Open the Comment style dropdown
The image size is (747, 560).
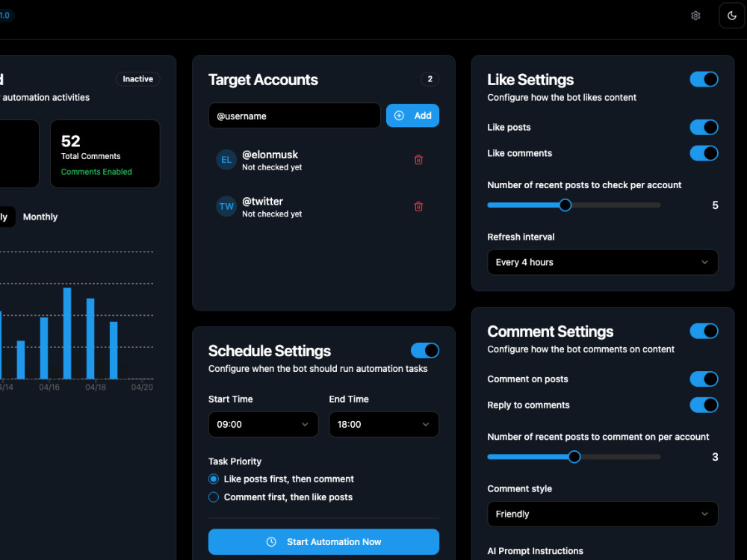[x=603, y=514]
